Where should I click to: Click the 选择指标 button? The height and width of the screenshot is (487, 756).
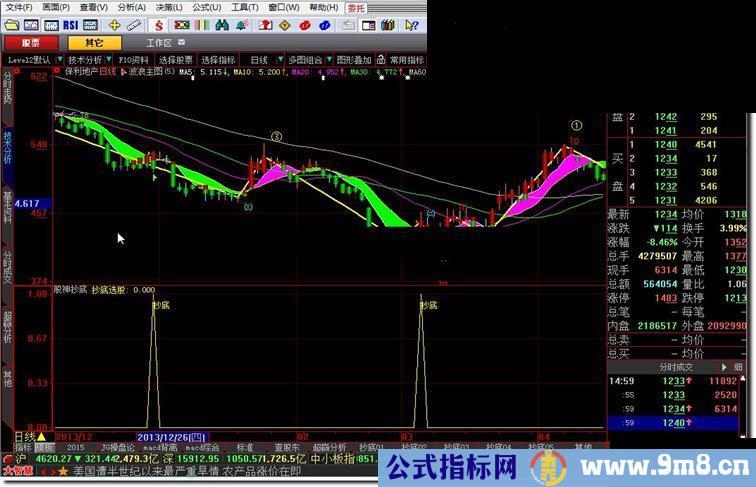[x=219, y=59]
